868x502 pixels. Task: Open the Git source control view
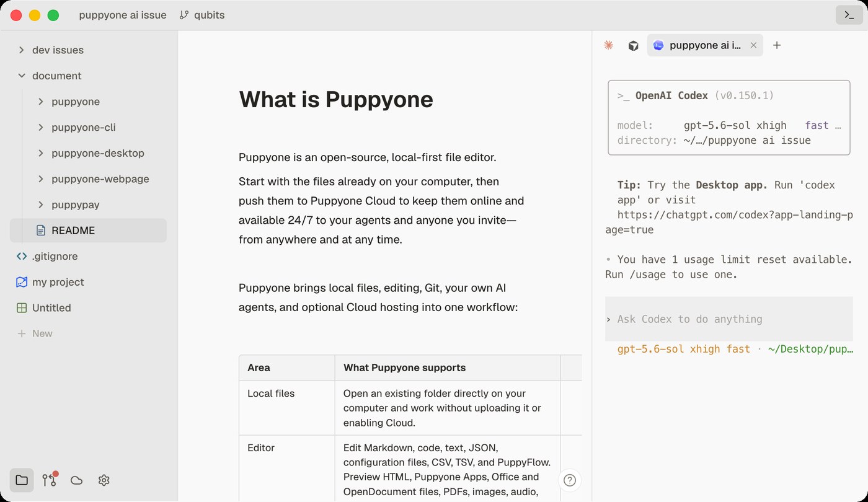coord(49,480)
